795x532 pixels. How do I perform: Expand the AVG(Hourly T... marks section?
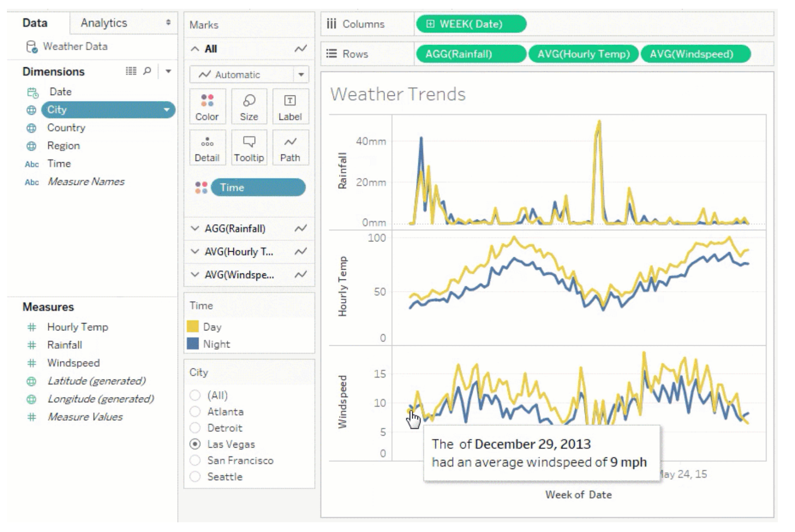[195, 252]
